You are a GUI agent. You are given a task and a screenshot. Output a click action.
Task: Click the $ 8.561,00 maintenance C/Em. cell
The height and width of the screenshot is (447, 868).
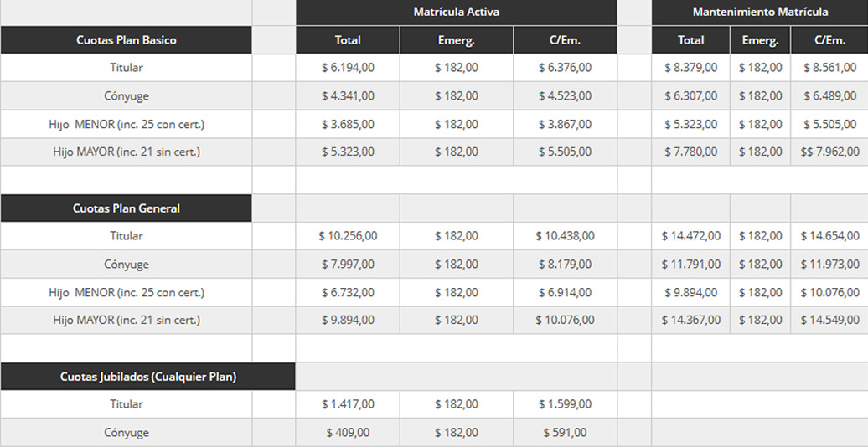tap(829, 68)
